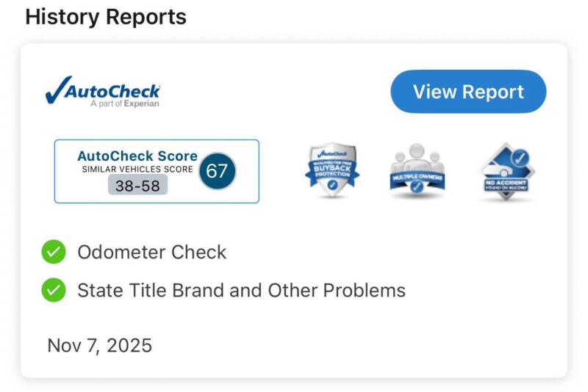Tap the AutoCheck Score heading in score box

coord(137,156)
